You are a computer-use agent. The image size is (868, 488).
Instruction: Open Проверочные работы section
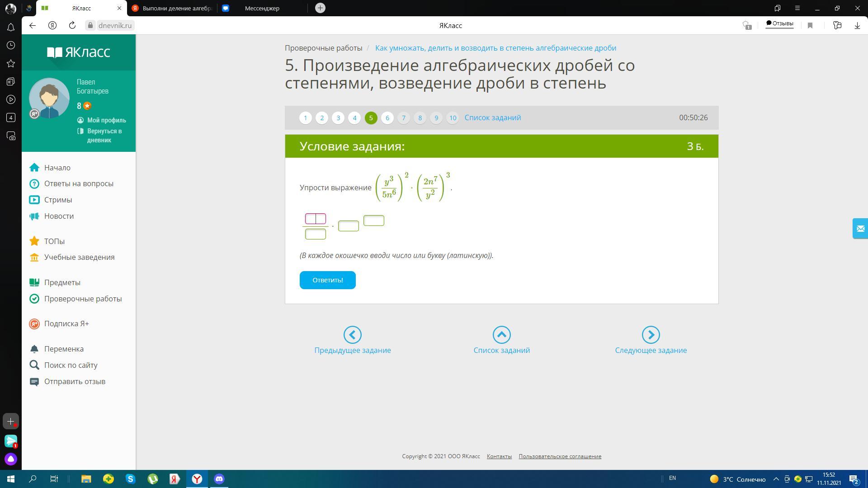click(84, 298)
